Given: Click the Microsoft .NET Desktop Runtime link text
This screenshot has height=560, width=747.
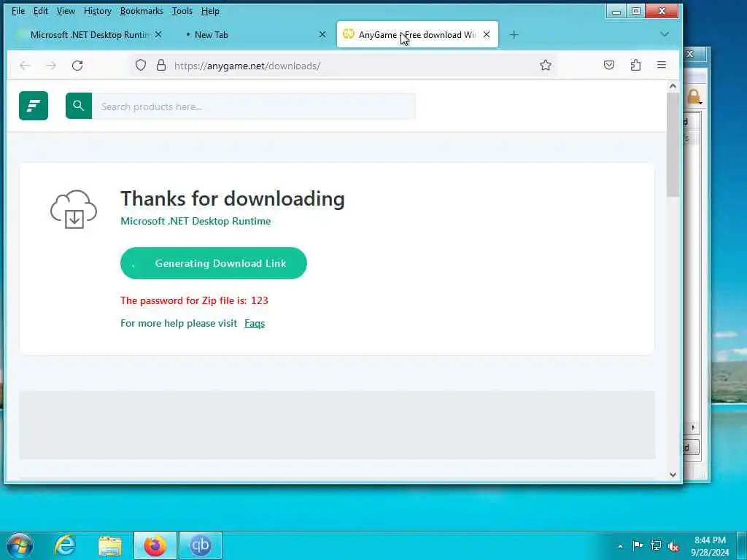Looking at the screenshot, I should 196,221.
